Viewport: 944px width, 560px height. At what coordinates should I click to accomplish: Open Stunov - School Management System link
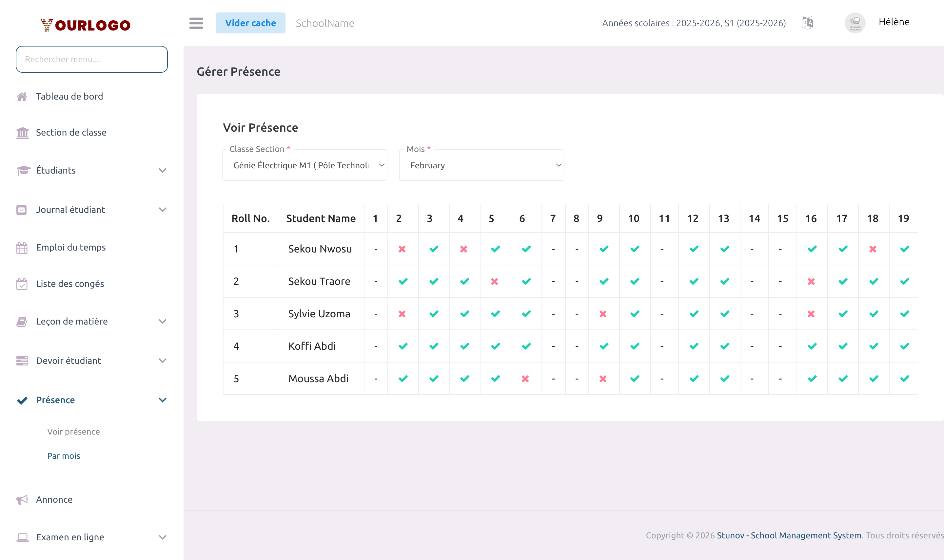point(789,535)
